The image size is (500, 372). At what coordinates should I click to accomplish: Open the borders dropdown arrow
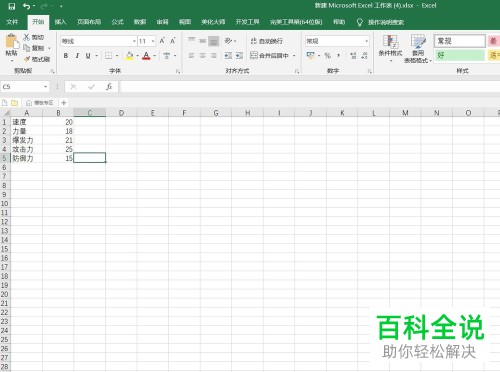(x=117, y=56)
